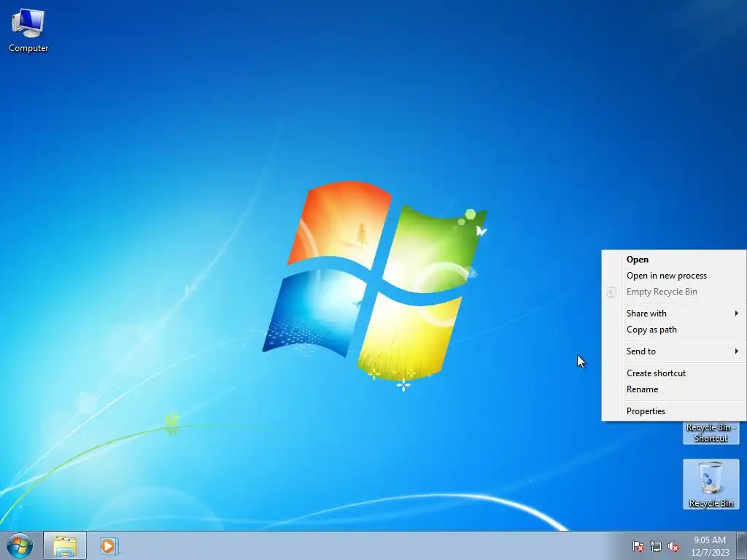Image resolution: width=747 pixels, height=560 pixels.
Task: Open Windows Explorer from the taskbar
Action: pos(65,545)
